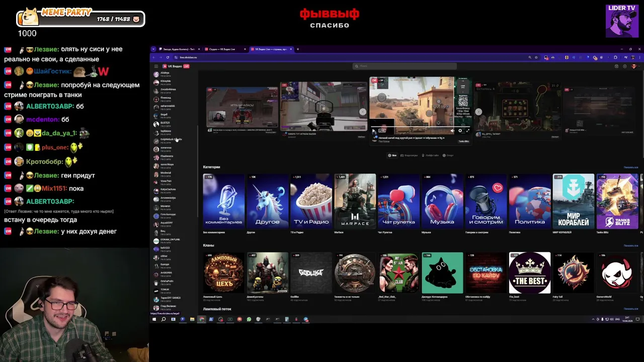Screen dimensions: 644x362
Task: Click the plus circle icon near the profile avatar
Action: click(625, 66)
